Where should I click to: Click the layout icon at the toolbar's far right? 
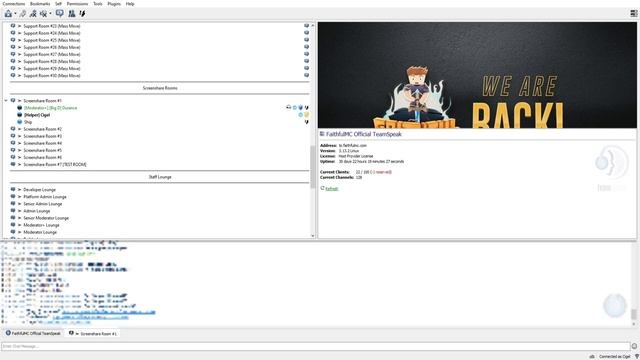(x=633, y=13)
